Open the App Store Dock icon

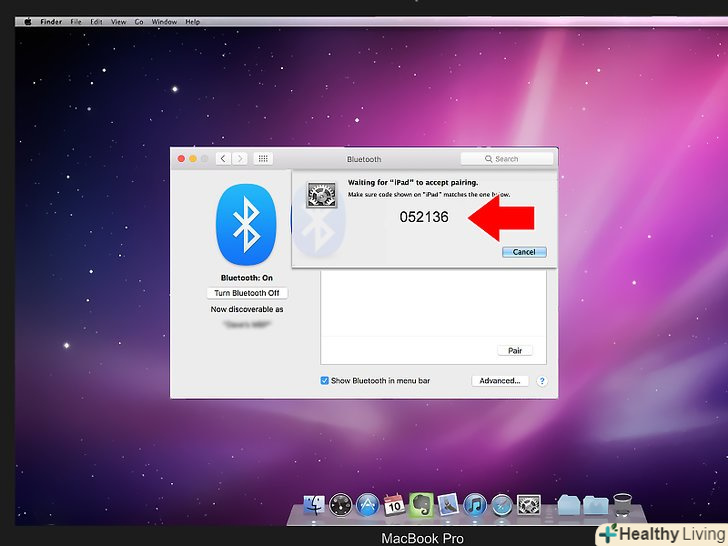[367, 505]
